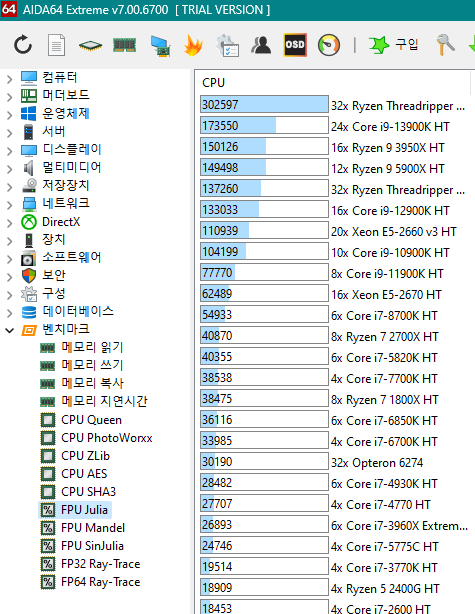Open the 메모리 지연시간 benchmark
Image resolution: width=475 pixels, height=614 pixels.
click(x=104, y=401)
